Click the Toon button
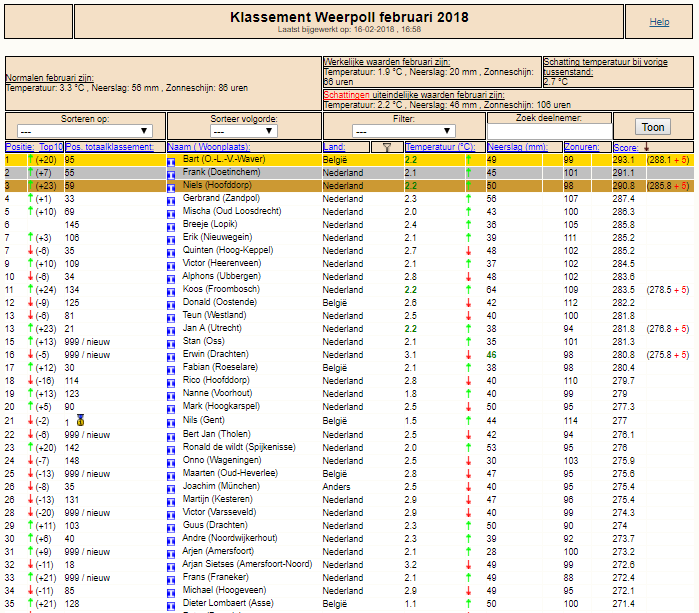 click(653, 127)
